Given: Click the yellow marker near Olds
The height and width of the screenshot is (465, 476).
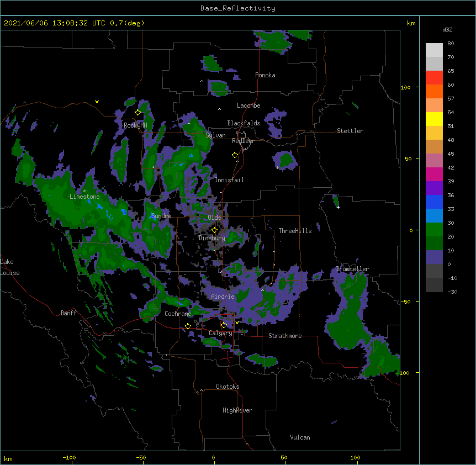Looking at the screenshot, I should pos(214,230).
